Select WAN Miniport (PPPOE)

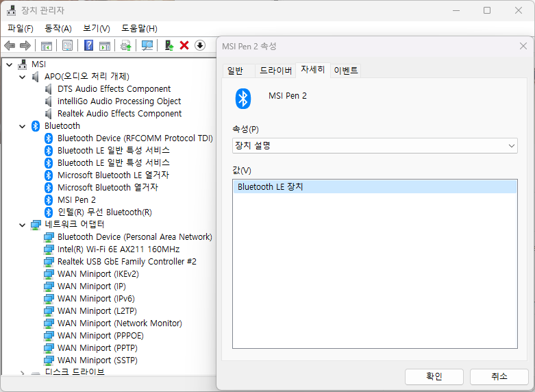click(x=100, y=335)
